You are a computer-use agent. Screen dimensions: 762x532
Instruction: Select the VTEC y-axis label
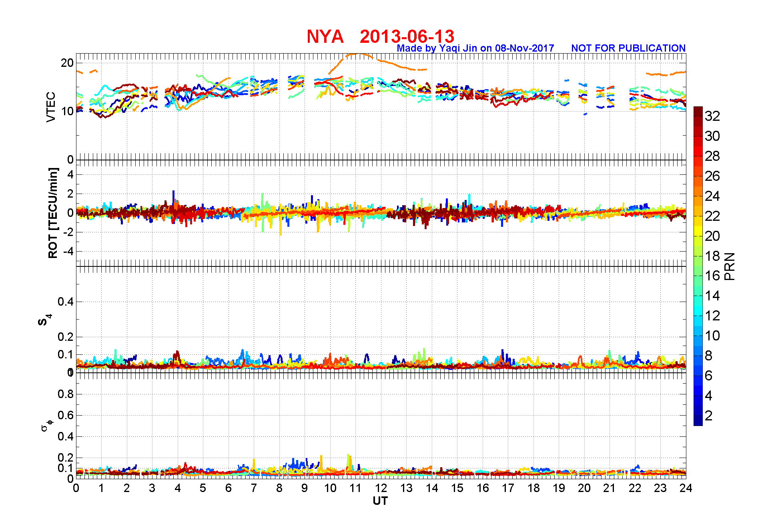point(51,107)
